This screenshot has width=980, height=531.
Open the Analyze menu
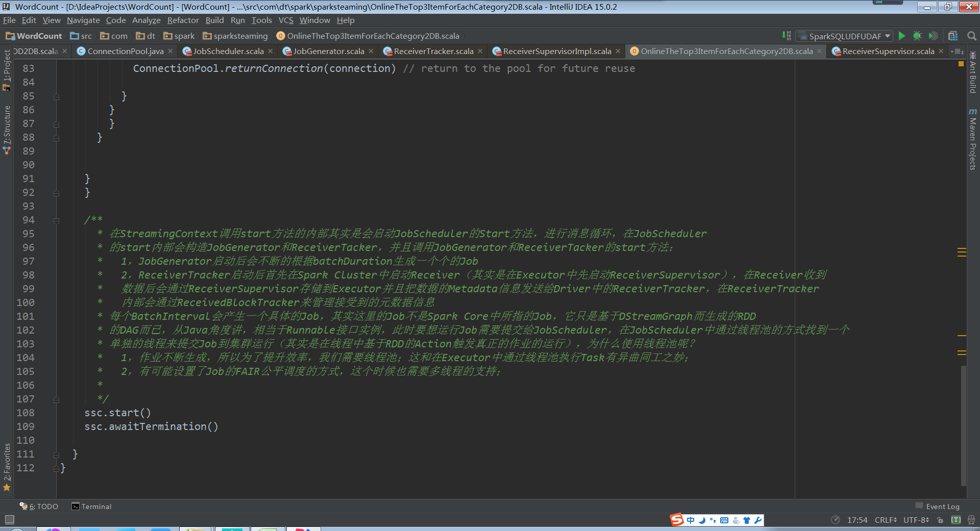pyautogui.click(x=146, y=20)
